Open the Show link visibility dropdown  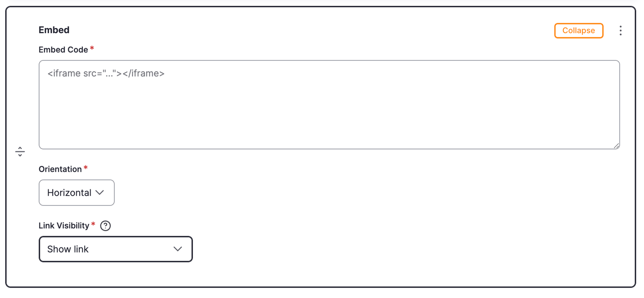[x=115, y=249]
